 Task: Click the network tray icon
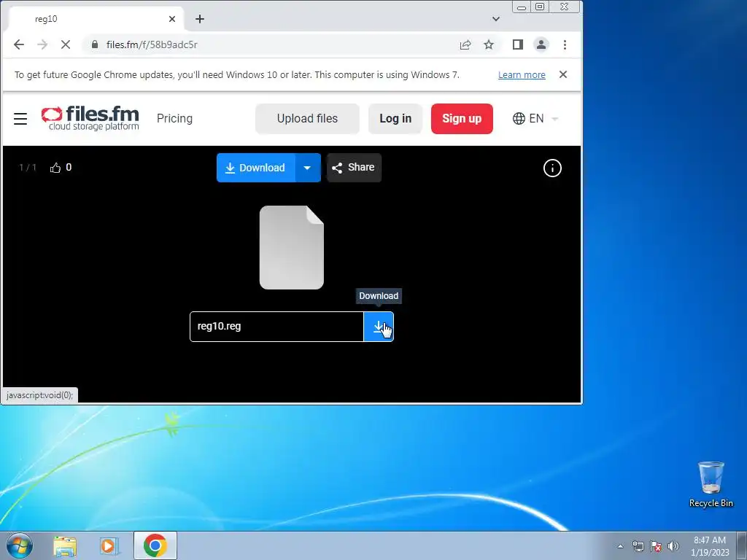[x=638, y=546]
